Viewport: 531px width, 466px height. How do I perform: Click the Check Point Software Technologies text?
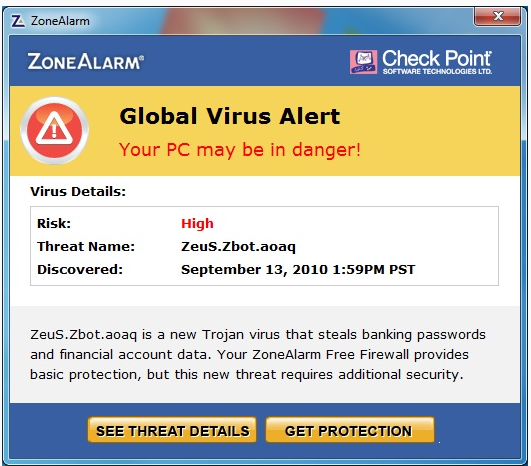point(437,62)
